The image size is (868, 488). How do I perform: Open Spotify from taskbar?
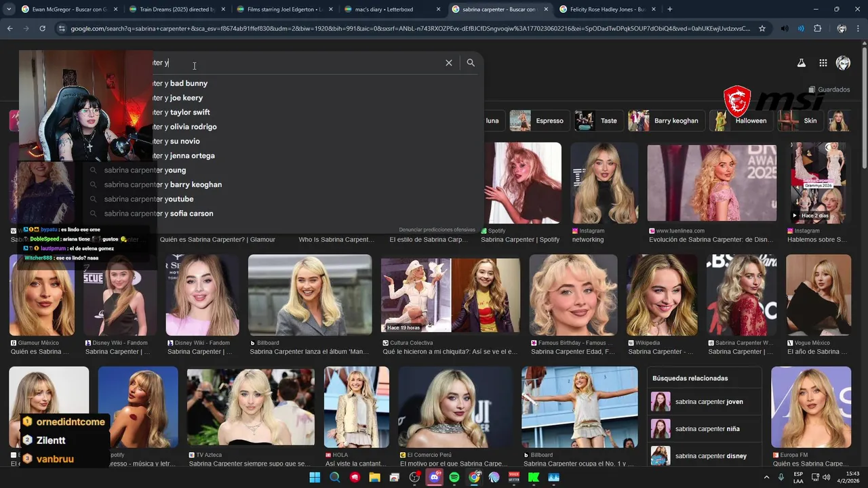point(454,477)
